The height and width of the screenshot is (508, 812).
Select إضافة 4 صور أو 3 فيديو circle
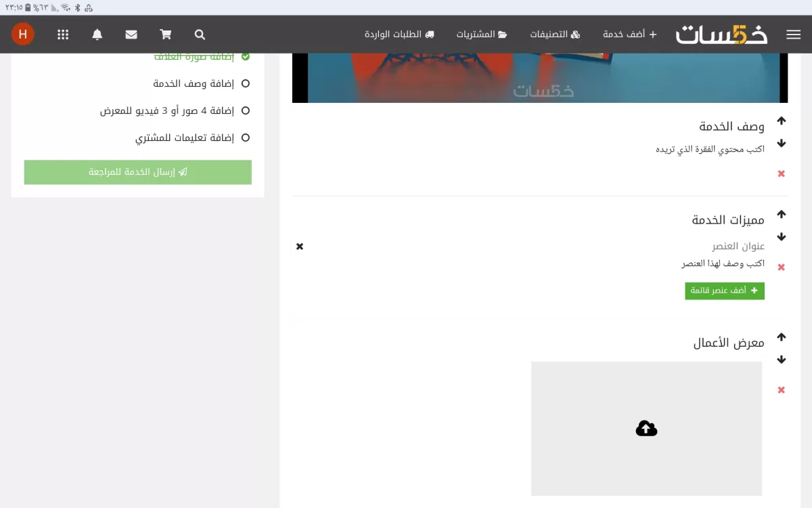coord(246,110)
